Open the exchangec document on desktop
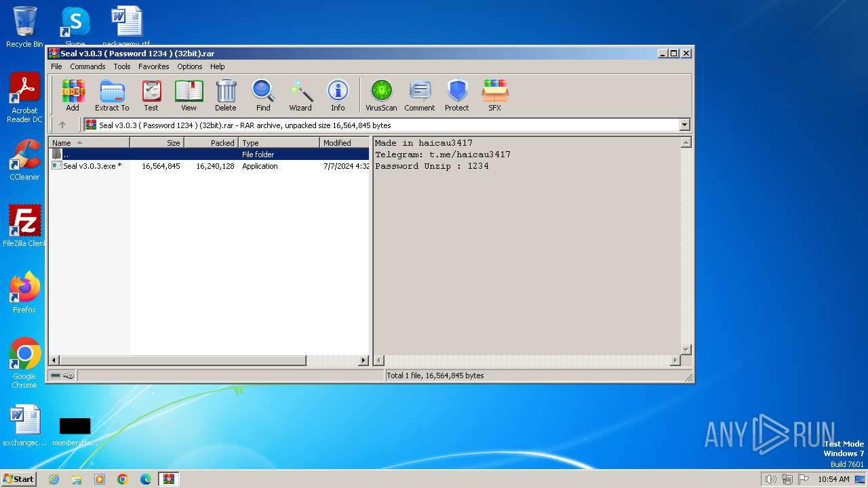Viewport: 868px width, 488px height. pyautogui.click(x=24, y=426)
